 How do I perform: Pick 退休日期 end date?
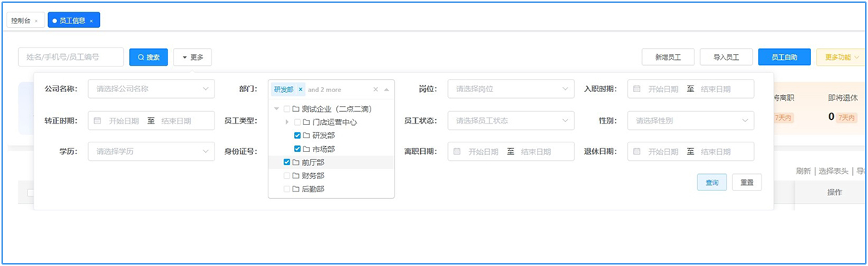[x=716, y=151]
